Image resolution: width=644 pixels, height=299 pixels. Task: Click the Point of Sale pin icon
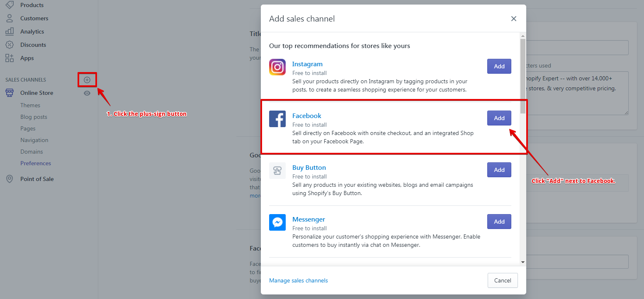(x=10, y=179)
